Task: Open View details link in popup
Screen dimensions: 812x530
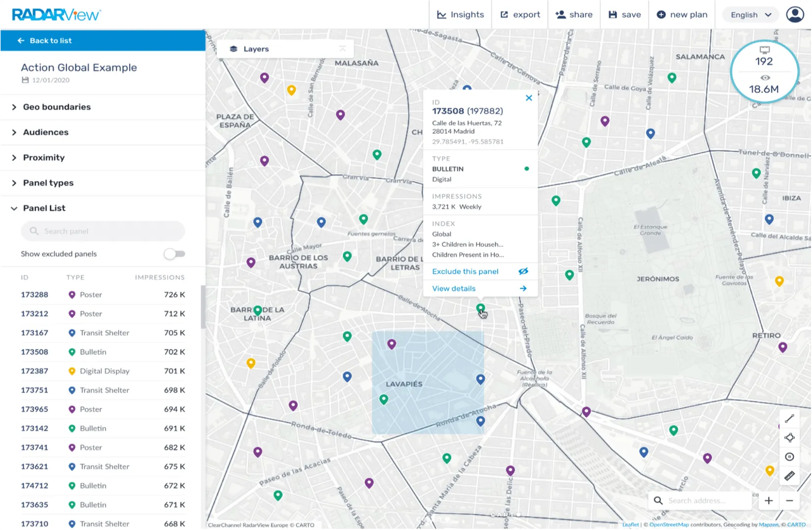Action: [x=454, y=289]
